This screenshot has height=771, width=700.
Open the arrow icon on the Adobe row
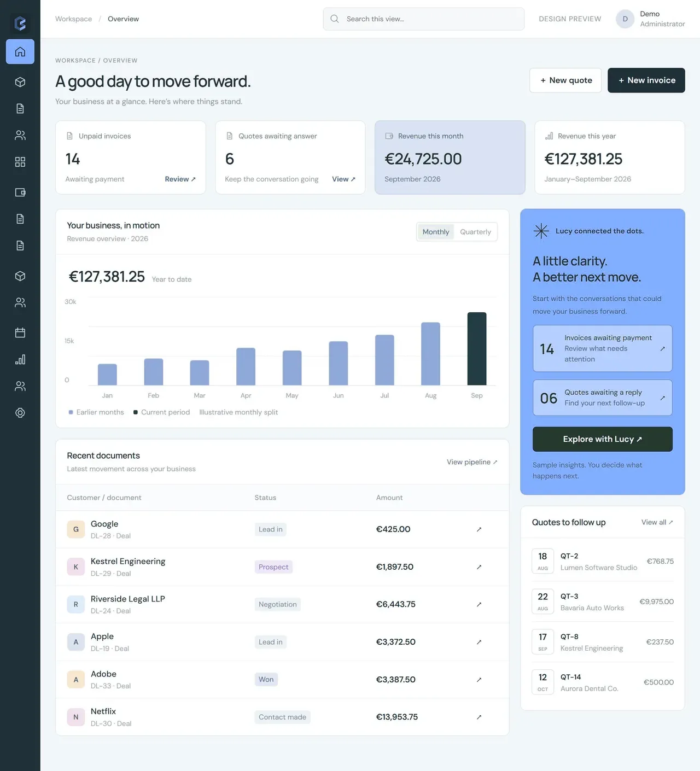click(x=479, y=680)
